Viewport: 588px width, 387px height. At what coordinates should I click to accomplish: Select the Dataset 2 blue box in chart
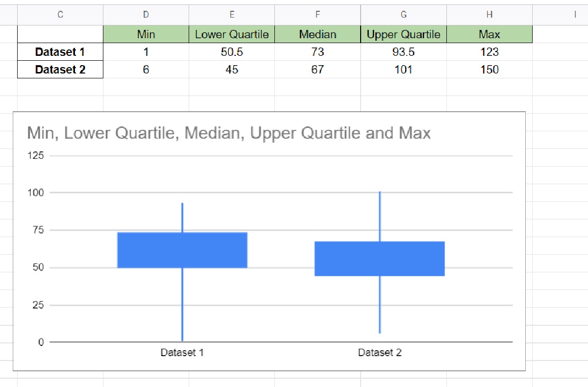coord(380,259)
